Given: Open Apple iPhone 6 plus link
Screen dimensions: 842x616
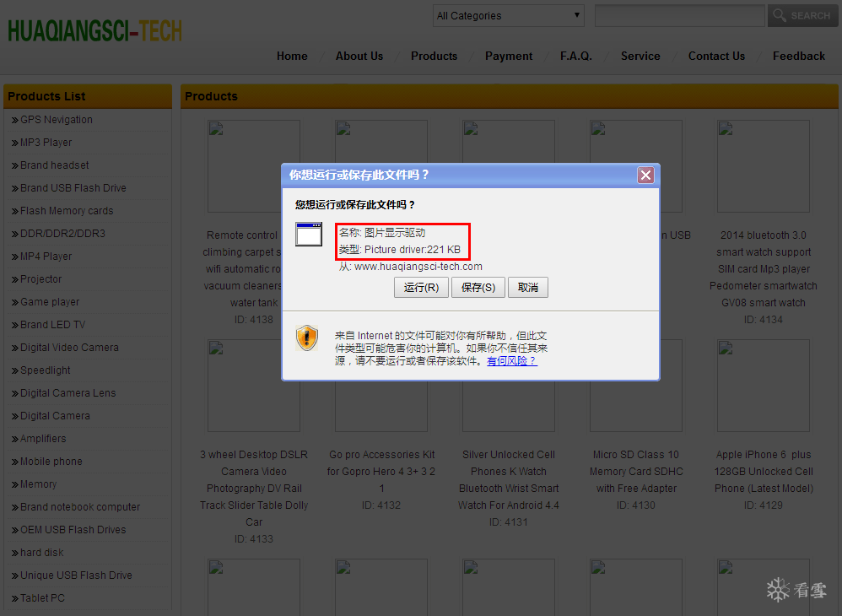Looking at the screenshot, I should pos(763,471).
